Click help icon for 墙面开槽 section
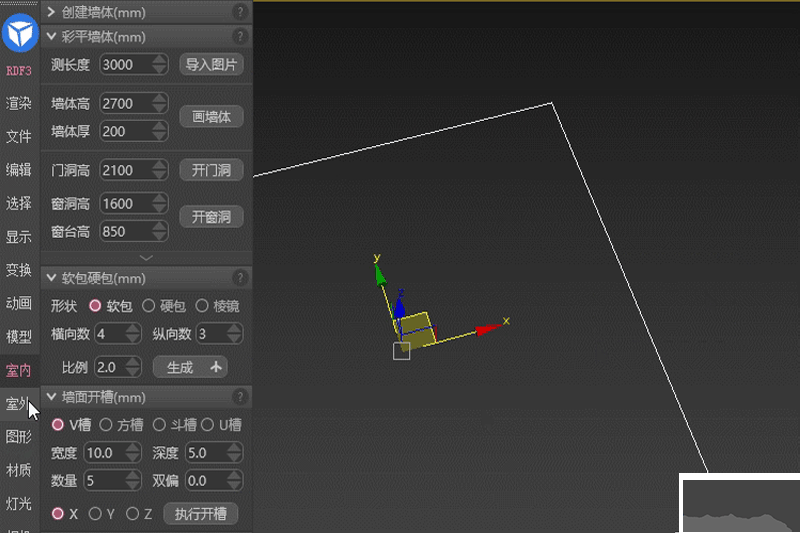 point(240,397)
